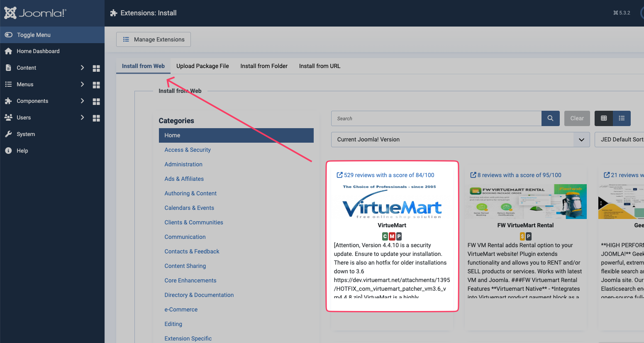Open the Directory & Documentation category

199,295
